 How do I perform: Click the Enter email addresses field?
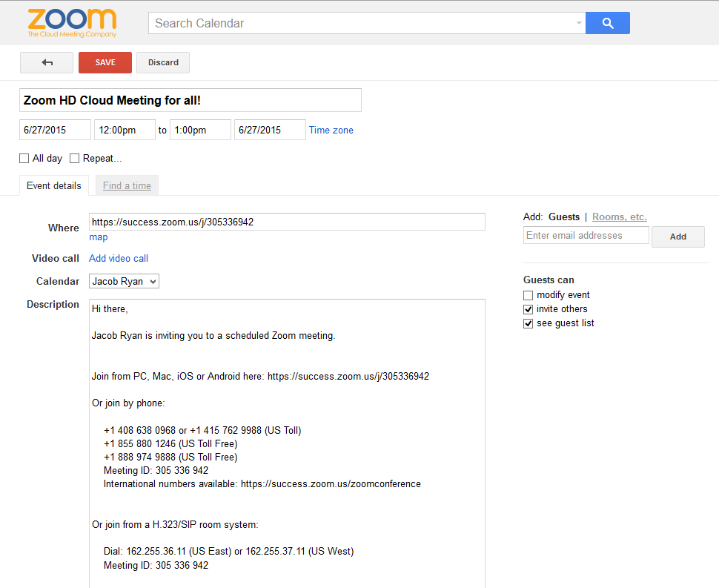click(586, 236)
